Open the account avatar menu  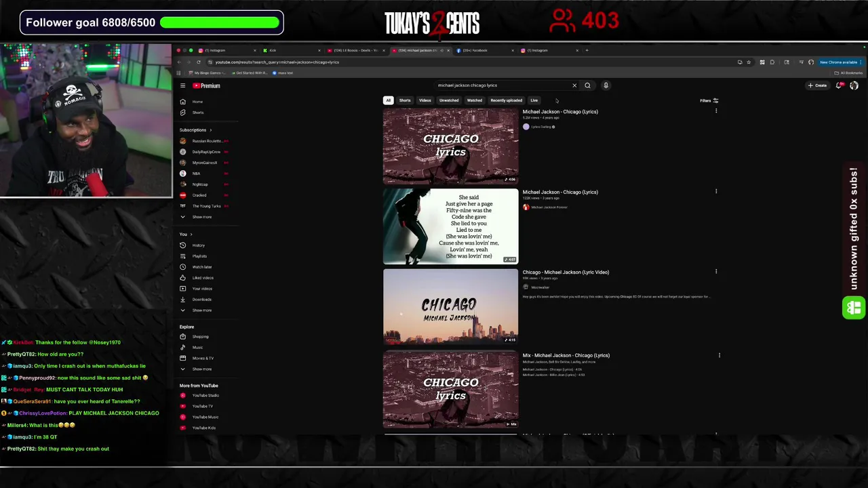click(x=854, y=85)
